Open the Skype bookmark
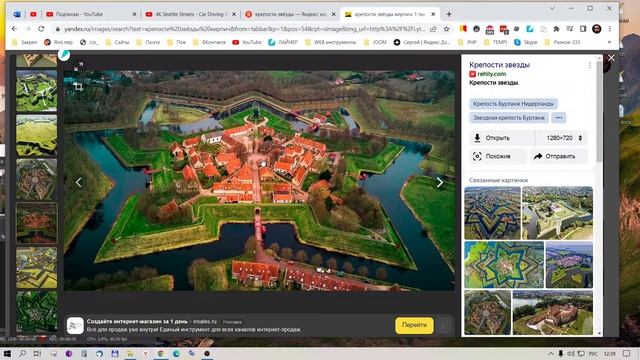Screen dimensions: 640x360 click(526, 42)
